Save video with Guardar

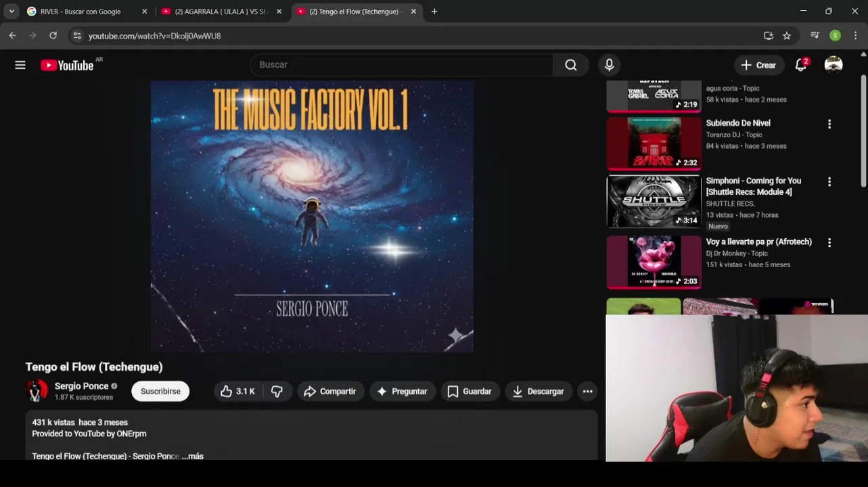(470, 391)
